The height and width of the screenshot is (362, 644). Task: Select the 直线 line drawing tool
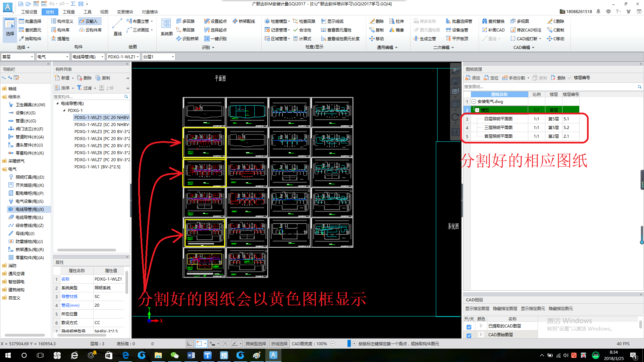click(117, 27)
